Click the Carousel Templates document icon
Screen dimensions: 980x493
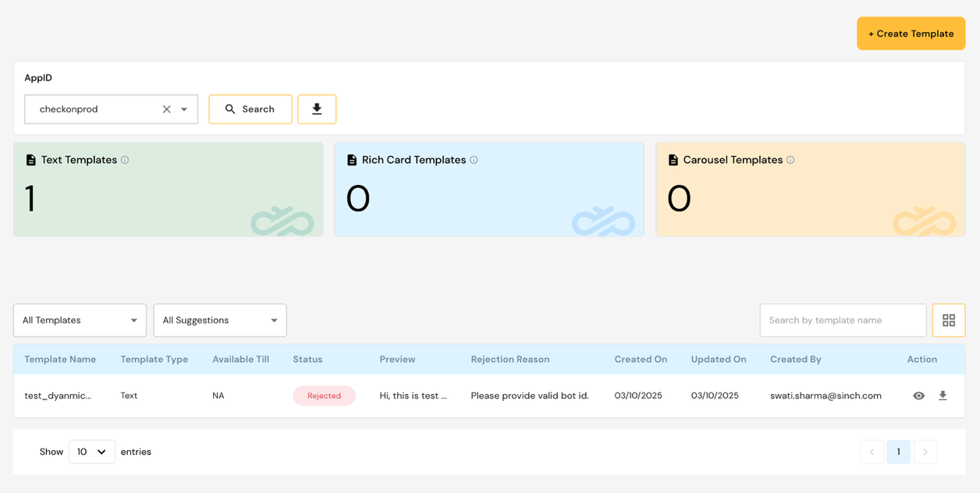coord(673,160)
